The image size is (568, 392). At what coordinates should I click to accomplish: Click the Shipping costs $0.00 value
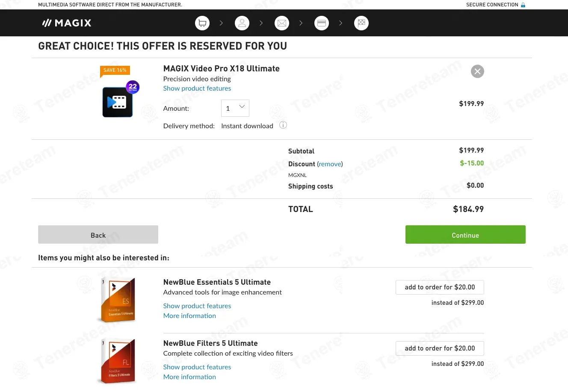click(x=475, y=186)
